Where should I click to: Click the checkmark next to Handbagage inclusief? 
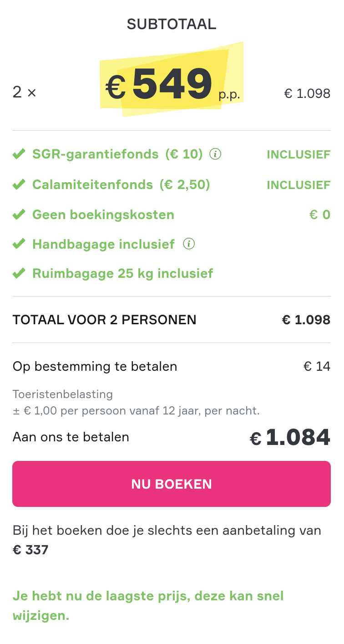[x=19, y=245]
